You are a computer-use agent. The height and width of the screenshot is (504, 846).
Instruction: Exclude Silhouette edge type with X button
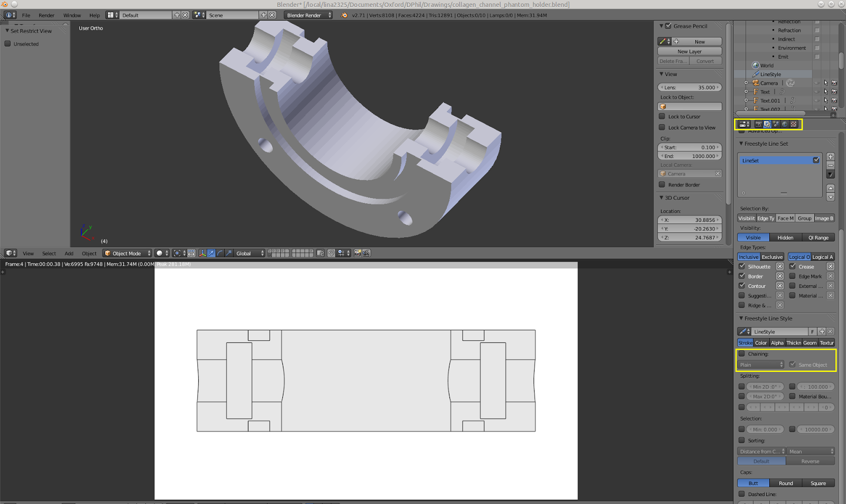click(x=779, y=267)
